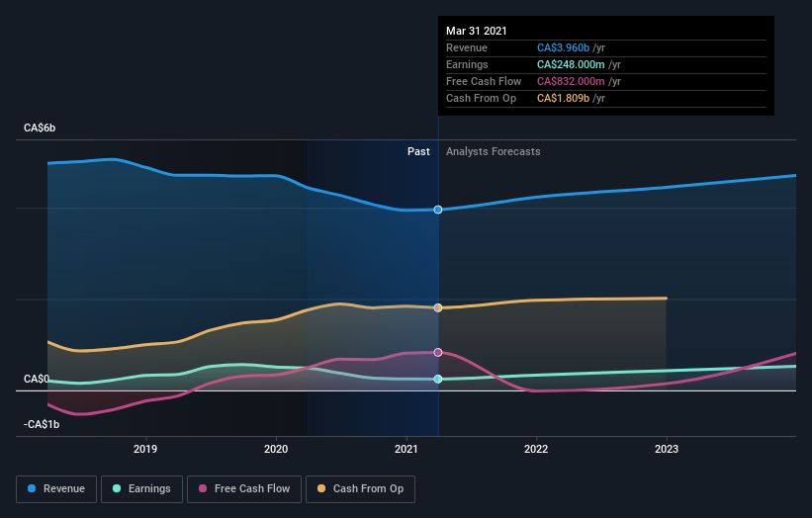Click the Cash From Op label in tooltip
This screenshot has height=518, width=812.
pyautogui.click(x=481, y=98)
